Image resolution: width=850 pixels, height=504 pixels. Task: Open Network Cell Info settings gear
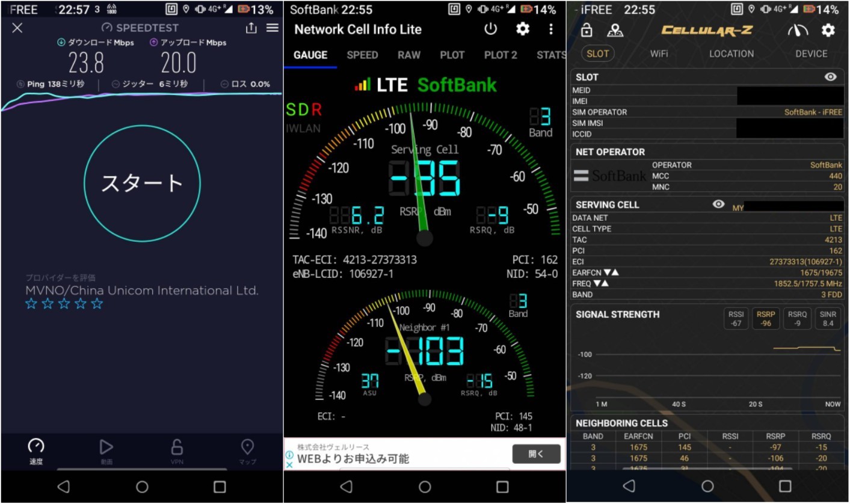tap(523, 29)
